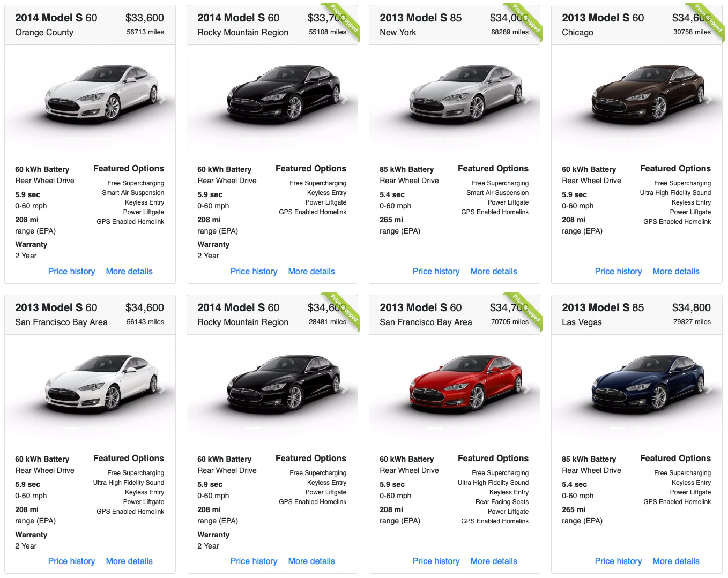Click 'New York' location label
Screen dimensions: 728x578
tap(398, 32)
